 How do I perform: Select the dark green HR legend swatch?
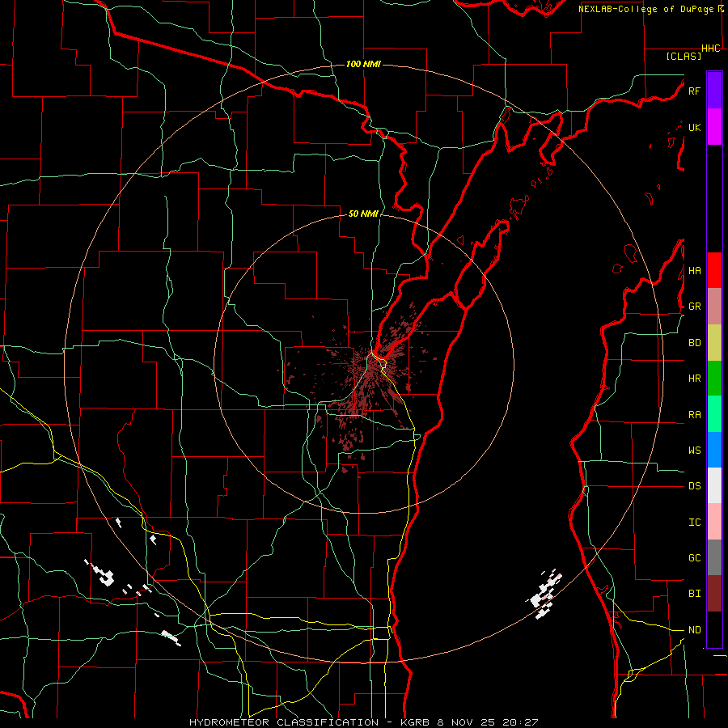[x=714, y=378]
